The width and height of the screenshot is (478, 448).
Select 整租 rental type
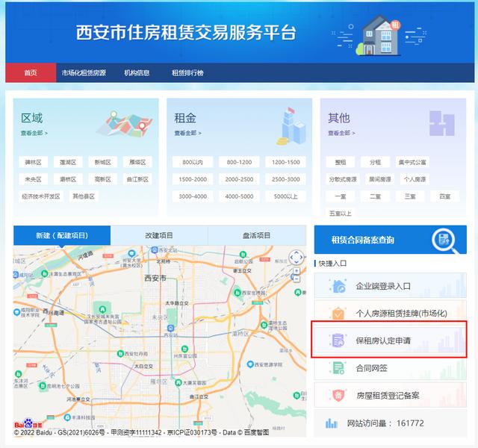click(x=341, y=162)
